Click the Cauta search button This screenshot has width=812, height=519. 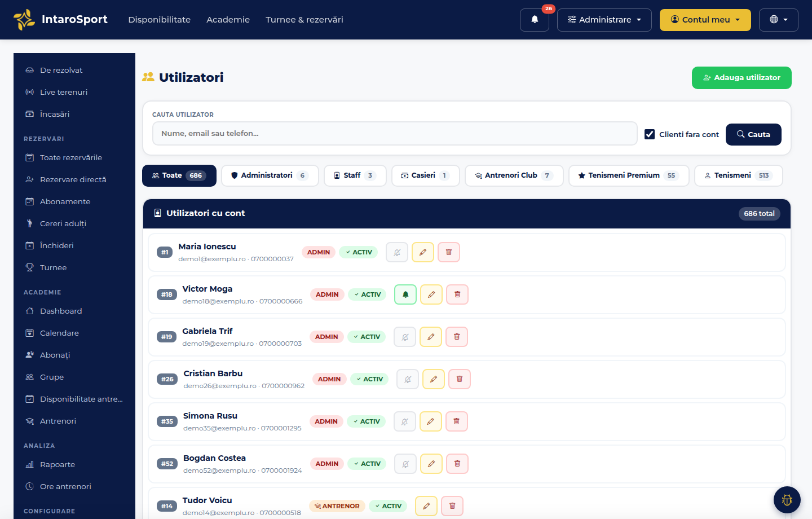click(x=753, y=134)
